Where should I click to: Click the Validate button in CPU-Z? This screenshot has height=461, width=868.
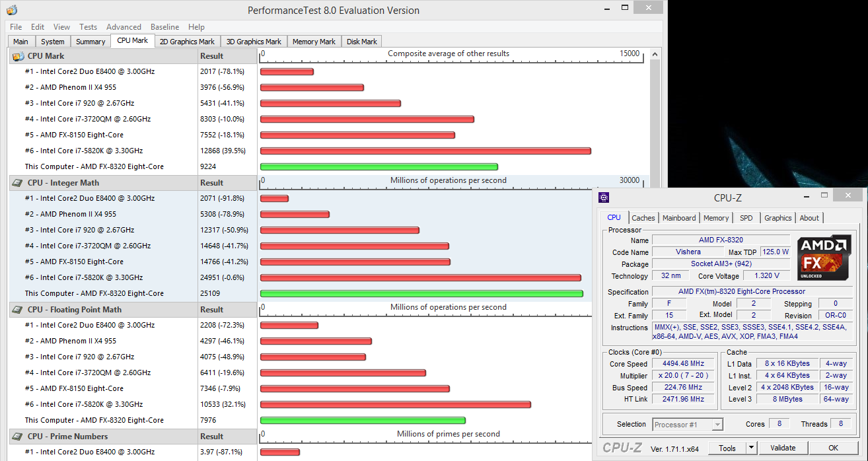pyautogui.click(x=783, y=448)
